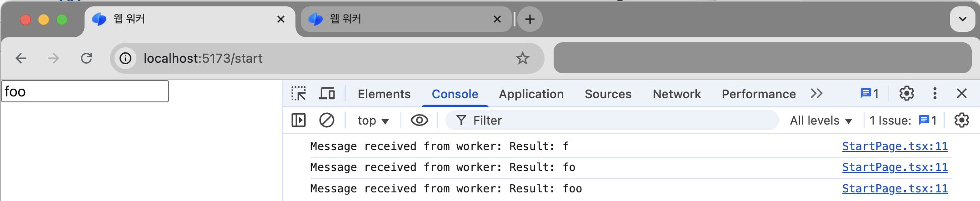Expand the top JavaScript context dropdown
Image resolution: width=980 pixels, height=201 pixels.
coord(373,121)
